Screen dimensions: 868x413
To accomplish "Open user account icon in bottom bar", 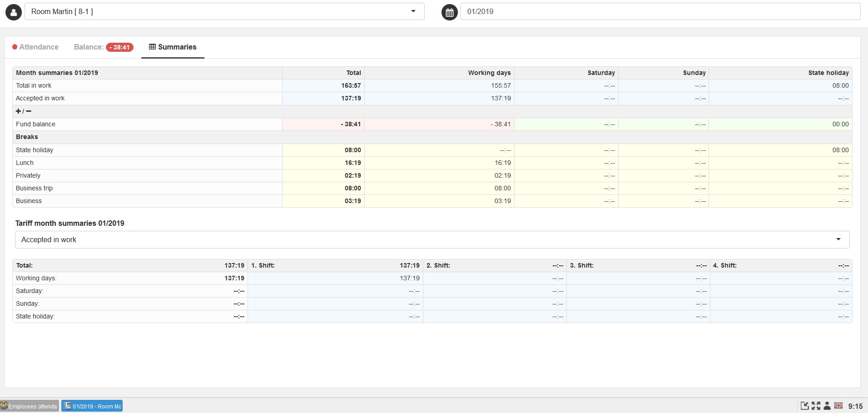I will 827,406.
